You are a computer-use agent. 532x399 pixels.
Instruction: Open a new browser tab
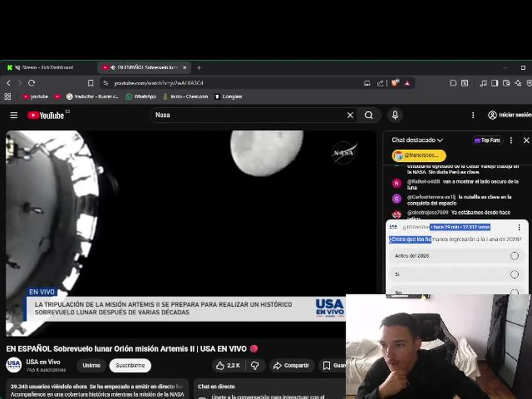tap(199, 68)
